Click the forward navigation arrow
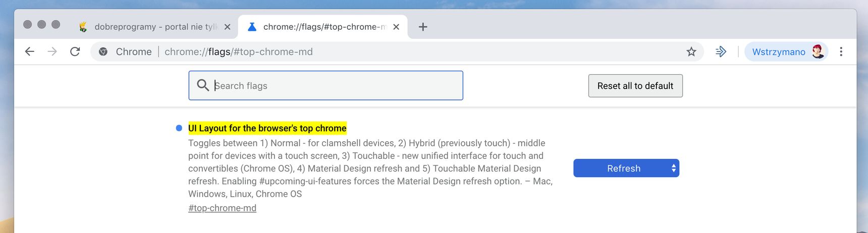 click(52, 51)
